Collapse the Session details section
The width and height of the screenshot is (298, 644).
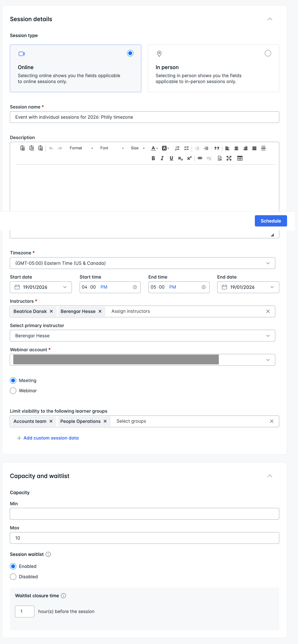click(x=270, y=19)
